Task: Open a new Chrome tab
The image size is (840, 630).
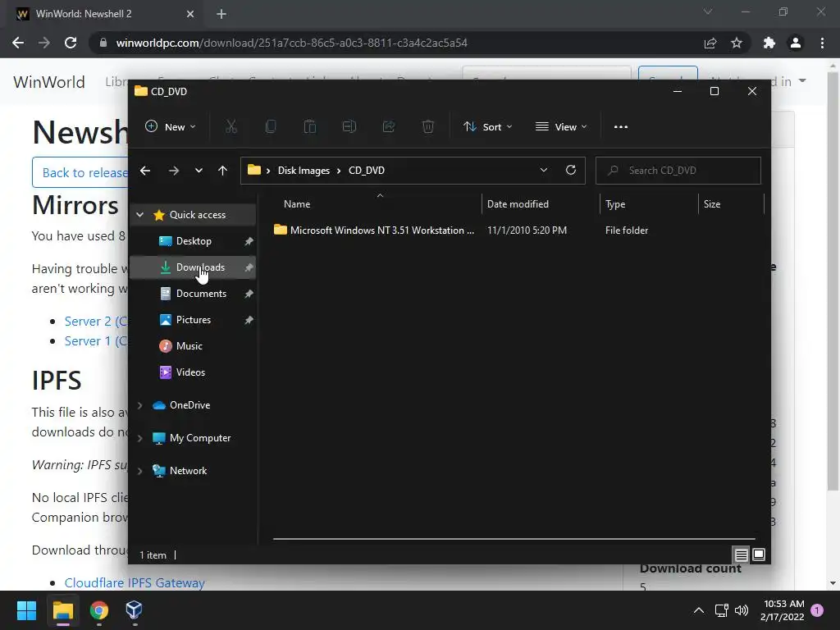Action: [221, 14]
